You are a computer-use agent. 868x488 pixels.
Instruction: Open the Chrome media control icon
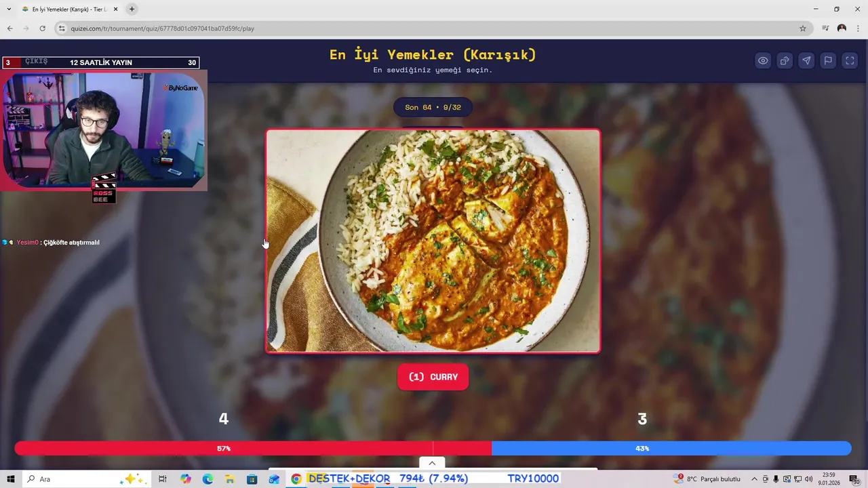point(825,28)
